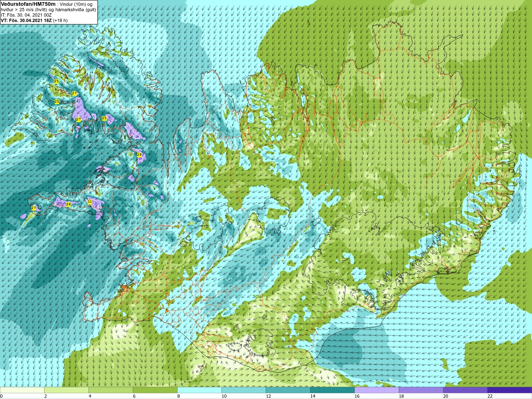Click the 10–12 m/s turquoise legend swatch

coord(244,390)
